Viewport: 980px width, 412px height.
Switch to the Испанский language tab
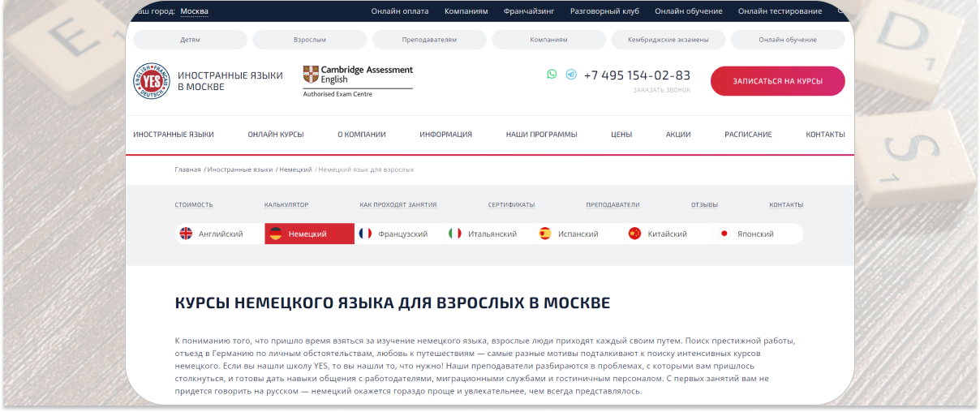coord(578,234)
